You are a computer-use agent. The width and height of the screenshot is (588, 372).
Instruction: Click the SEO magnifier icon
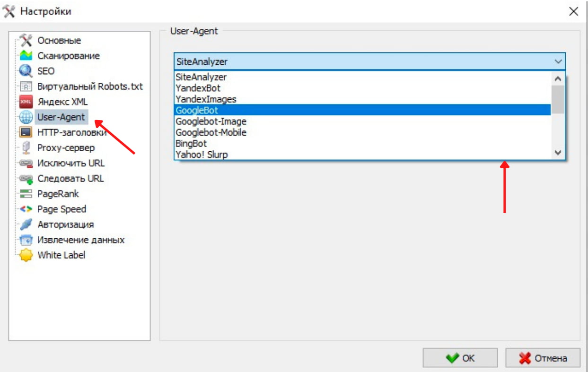(26, 71)
